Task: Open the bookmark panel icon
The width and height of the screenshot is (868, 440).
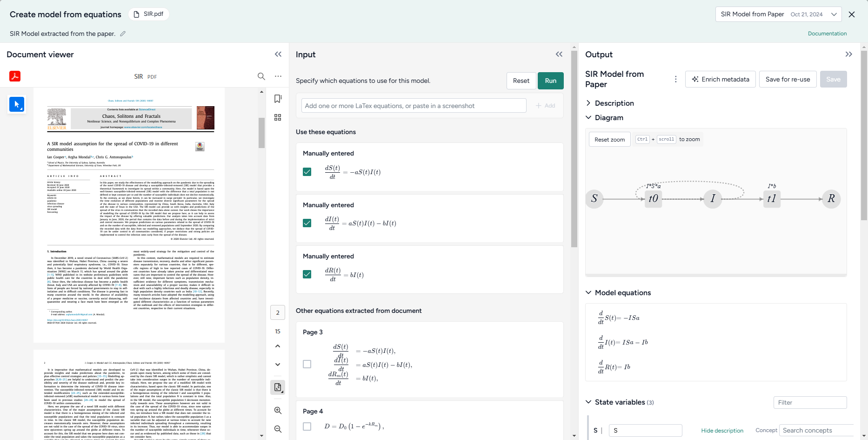Action: pos(278,99)
